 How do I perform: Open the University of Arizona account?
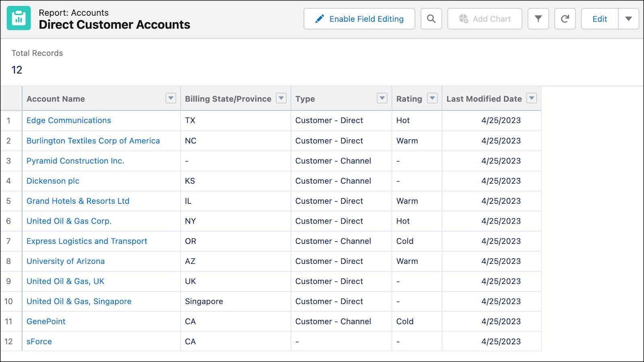point(66,261)
